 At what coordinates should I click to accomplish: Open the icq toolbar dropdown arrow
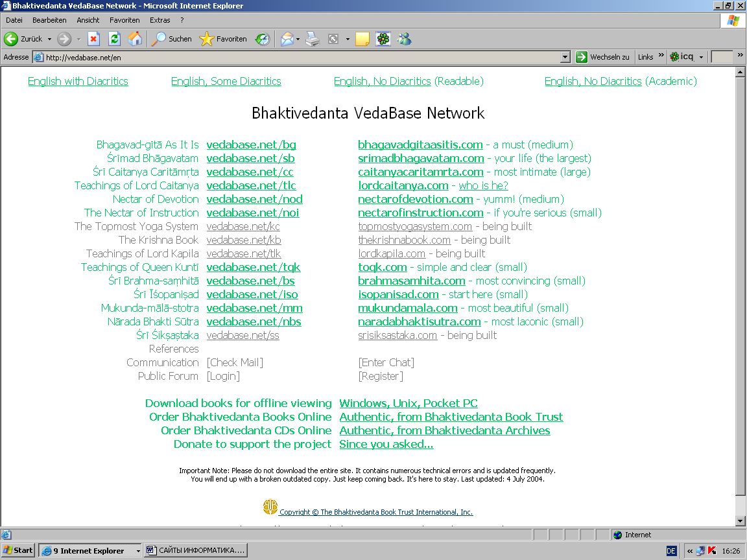[x=701, y=58]
